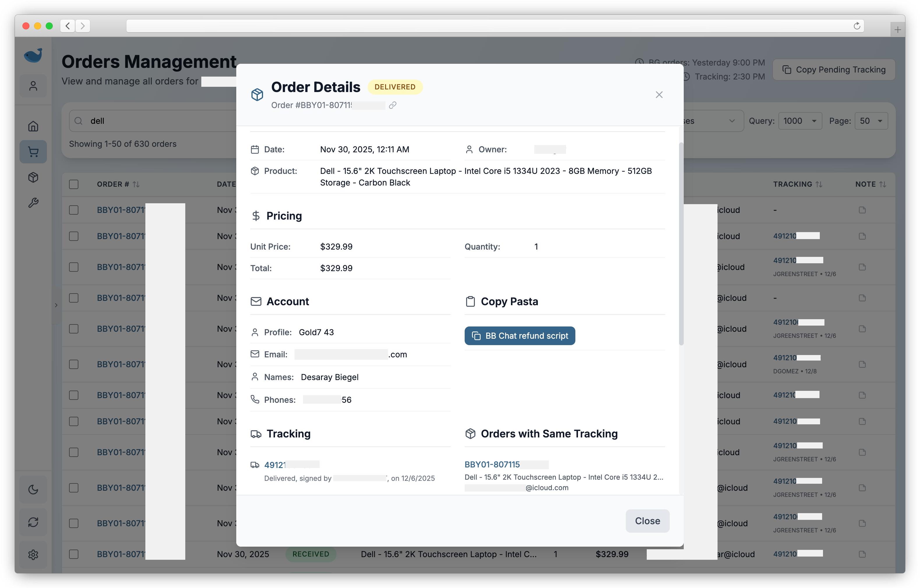Click the sync refresh icon in sidebar
Screen dimensions: 920x588
click(x=33, y=522)
